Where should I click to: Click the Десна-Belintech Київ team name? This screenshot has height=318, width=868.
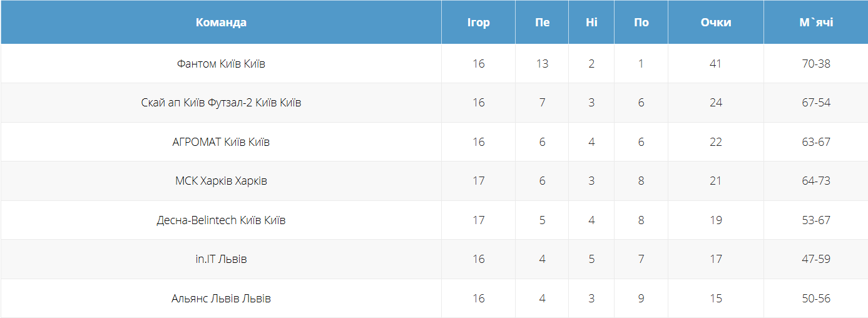[x=221, y=220]
